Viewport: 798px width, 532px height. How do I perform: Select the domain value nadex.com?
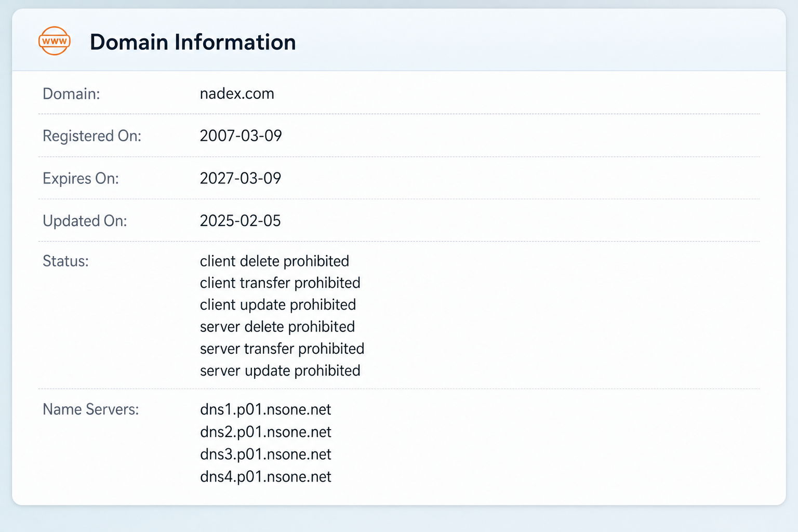237,94
